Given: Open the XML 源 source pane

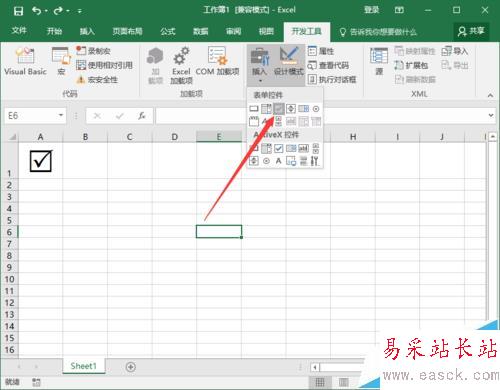Looking at the screenshot, I should pos(379,61).
